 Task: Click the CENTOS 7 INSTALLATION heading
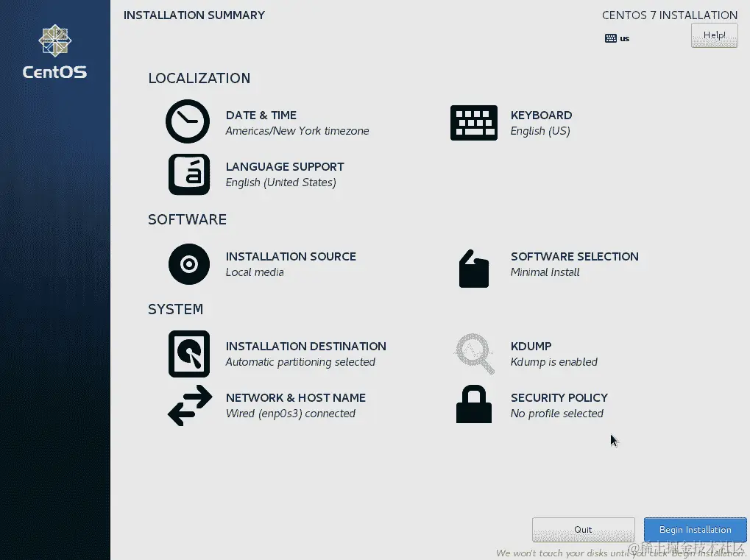pyautogui.click(x=670, y=15)
